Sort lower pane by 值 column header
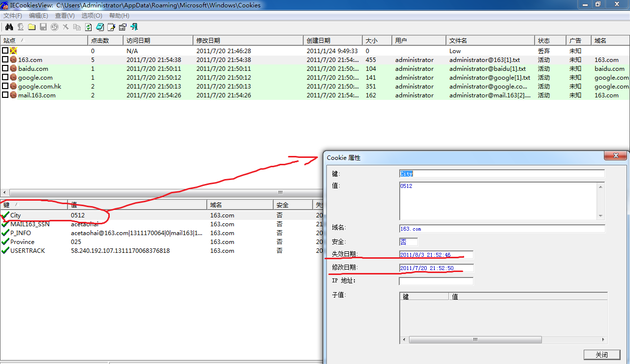The height and width of the screenshot is (364, 630). pyautogui.click(x=137, y=205)
